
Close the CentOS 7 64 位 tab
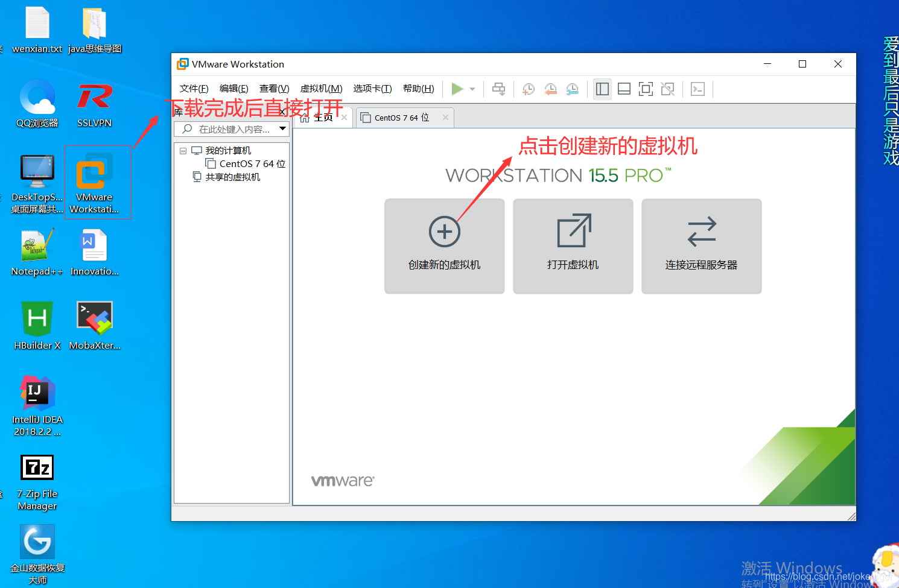[445, 118]
